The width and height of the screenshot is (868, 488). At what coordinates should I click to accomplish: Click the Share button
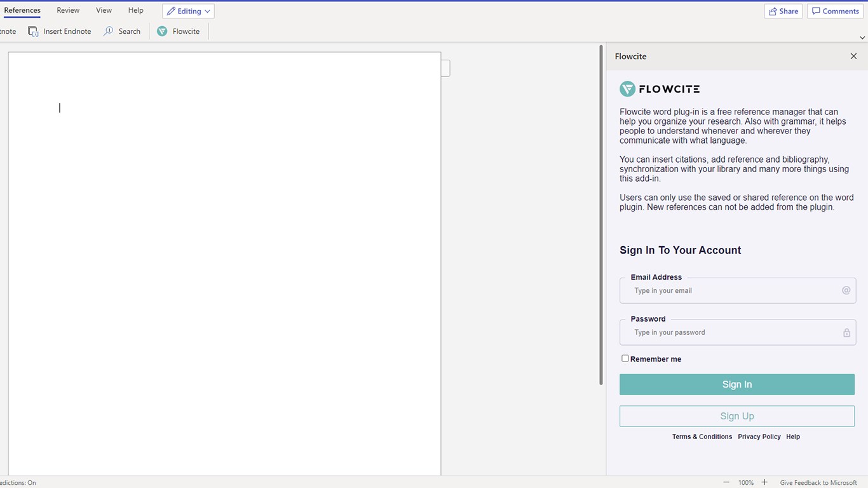(783, 11)
